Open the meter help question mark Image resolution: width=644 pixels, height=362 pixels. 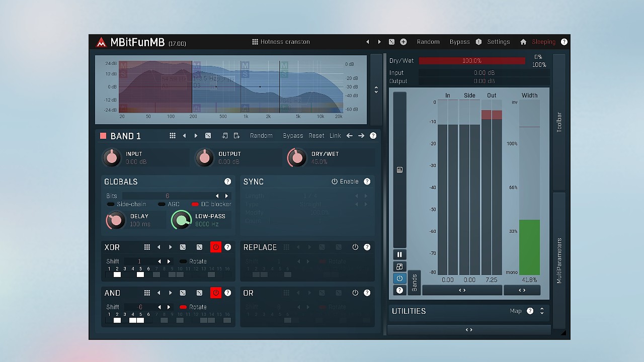pos(399,290)
